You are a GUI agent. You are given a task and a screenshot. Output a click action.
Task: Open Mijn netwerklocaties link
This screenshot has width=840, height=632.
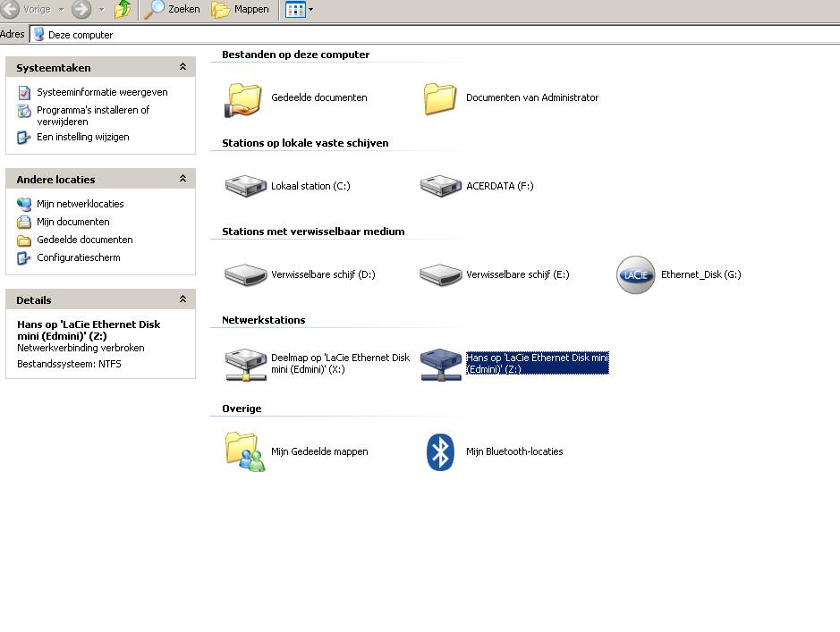pos(81,204)
